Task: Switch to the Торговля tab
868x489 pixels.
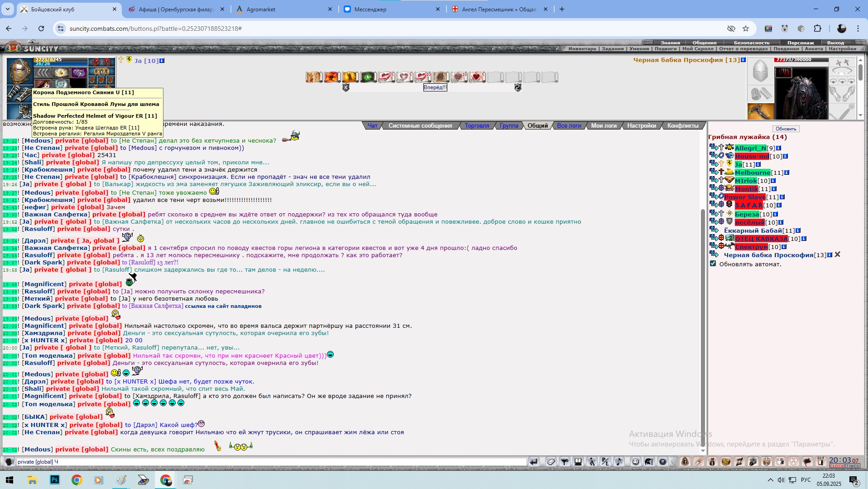Action: pyautogui.click(x=477, y=126)
